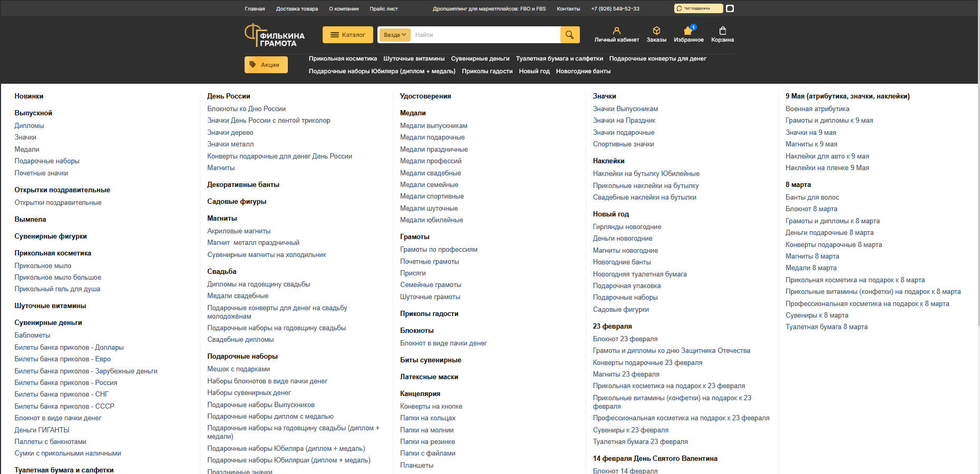The width and height of the screenshot is (980, 474).
Task: Open the Личный кабинет profile icon
Action: (616, 31)
